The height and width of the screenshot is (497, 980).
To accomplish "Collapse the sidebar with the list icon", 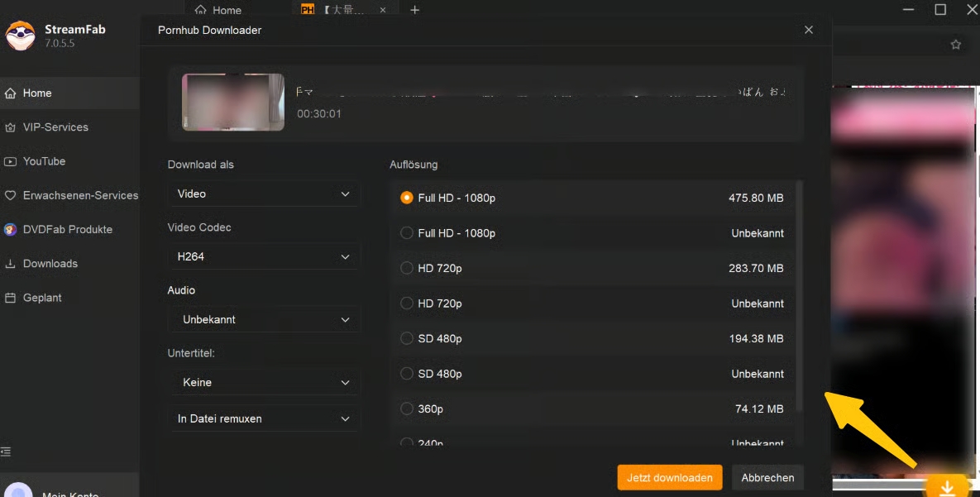I will pyautogui.click(x=6, y=452).
